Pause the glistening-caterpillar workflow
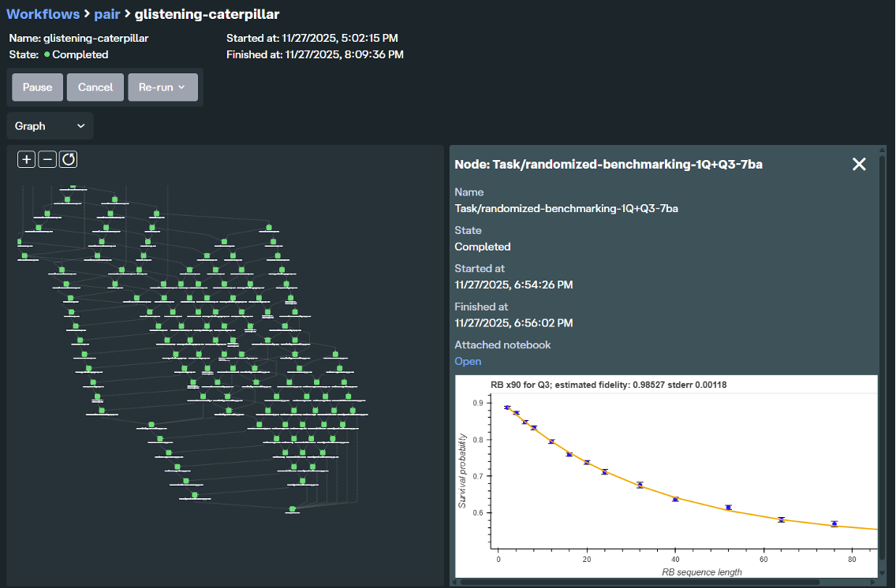Image resolution: width=896 pixels, height=588 pixels. [37, 87]
